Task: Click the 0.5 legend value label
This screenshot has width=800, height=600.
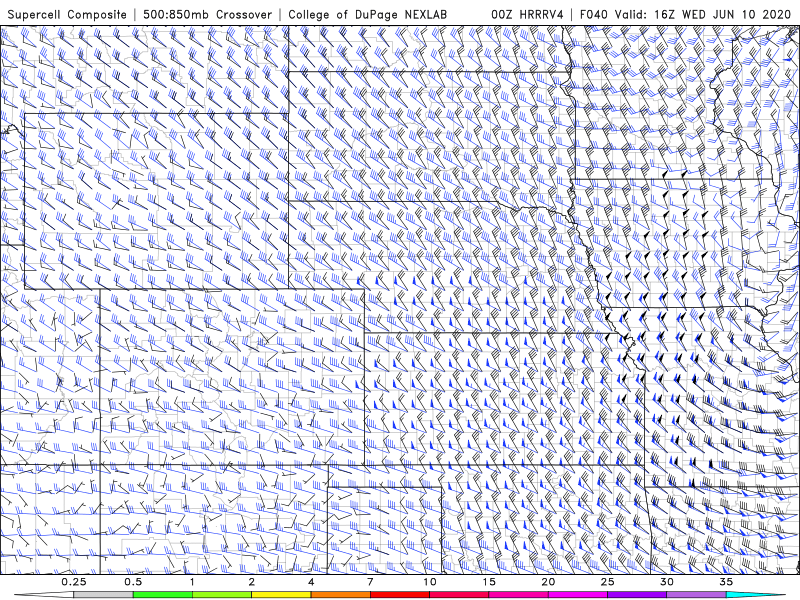Action: [x=133, y=582]
